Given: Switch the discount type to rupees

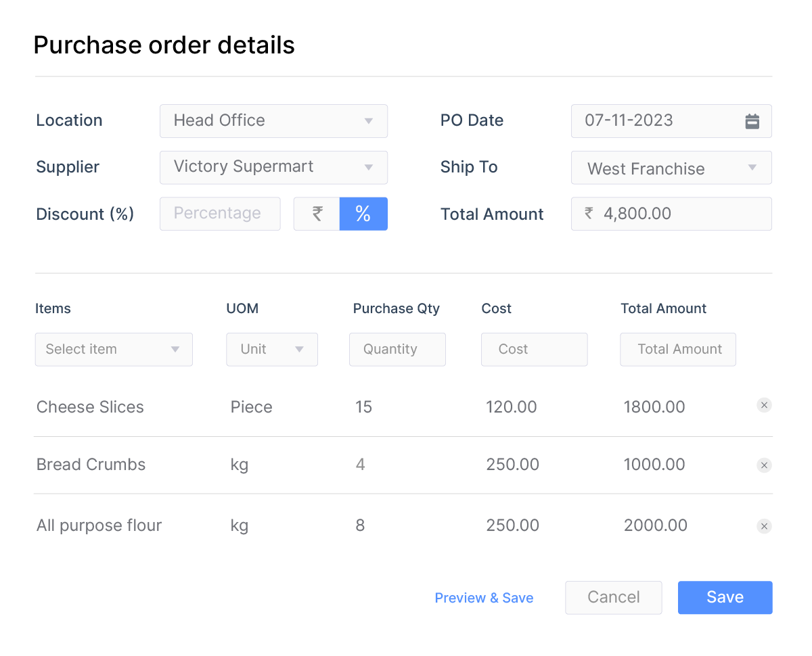Looking at the screenshot, I should [x=317, y=214].
